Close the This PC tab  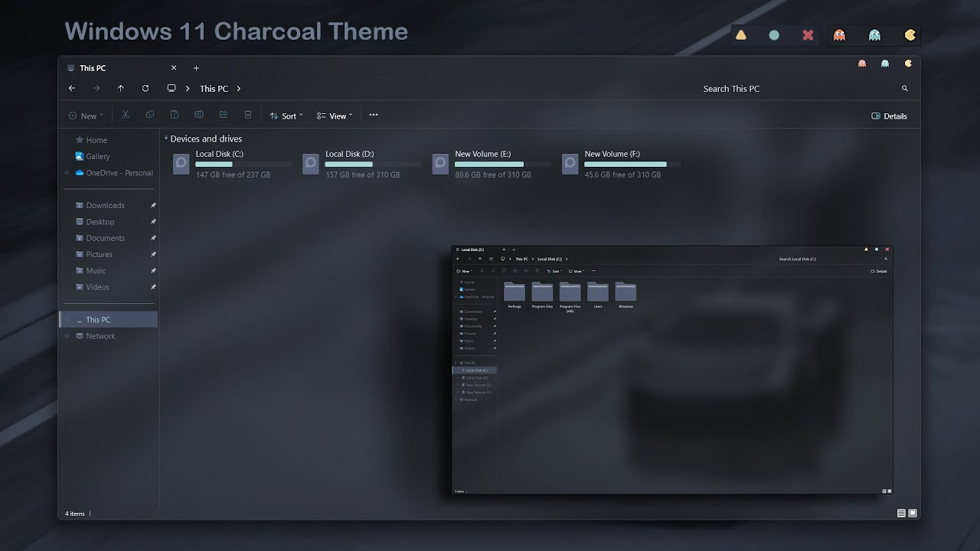174,68
